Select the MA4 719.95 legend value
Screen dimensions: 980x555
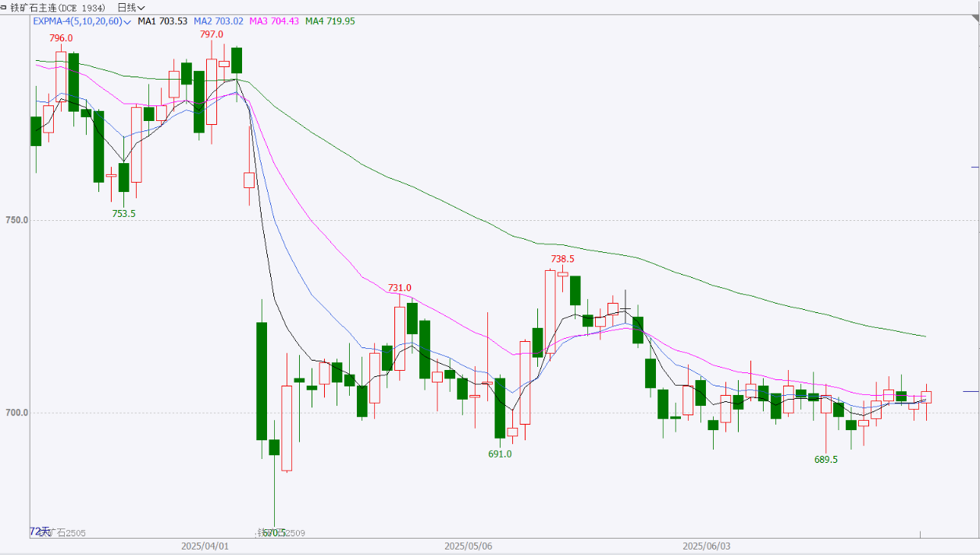(x=330, y=21)
